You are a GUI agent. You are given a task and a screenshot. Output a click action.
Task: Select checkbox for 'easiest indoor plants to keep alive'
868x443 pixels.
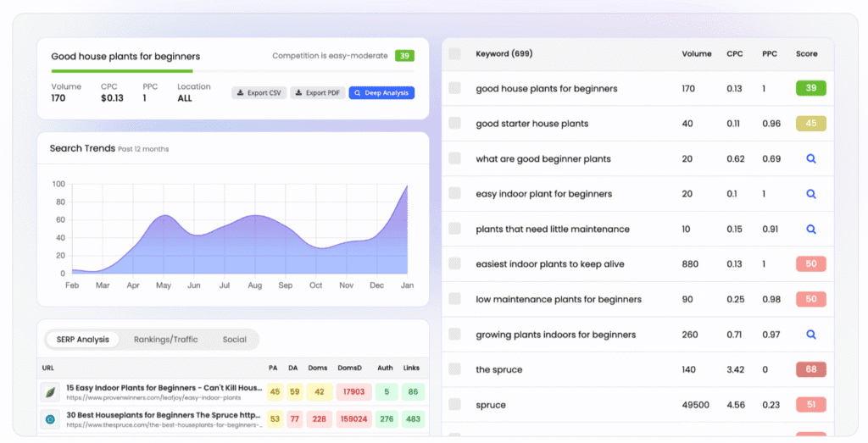pyautogui.click(x=455, y=264)
